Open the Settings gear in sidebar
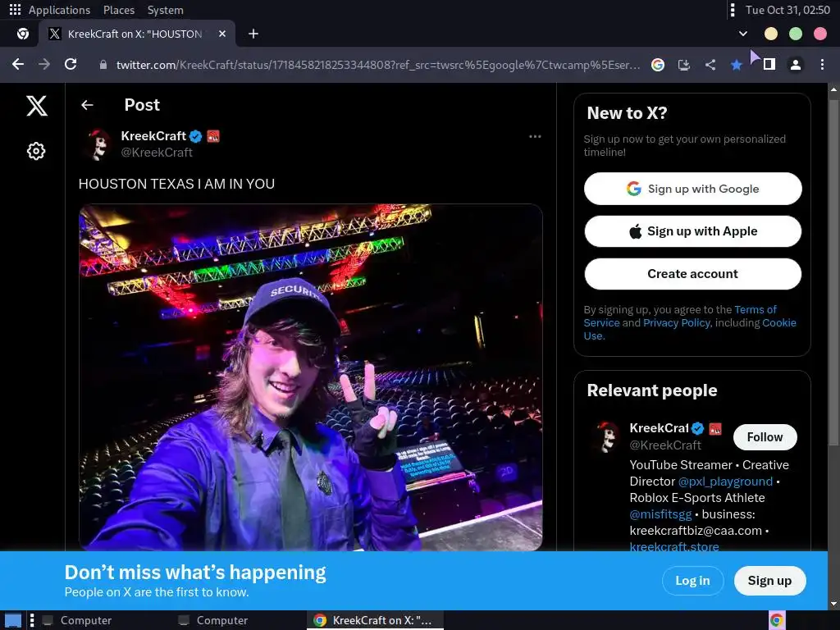Image resolution: width=840 pixels, height=630 pixels. click(x=36, y=151)
